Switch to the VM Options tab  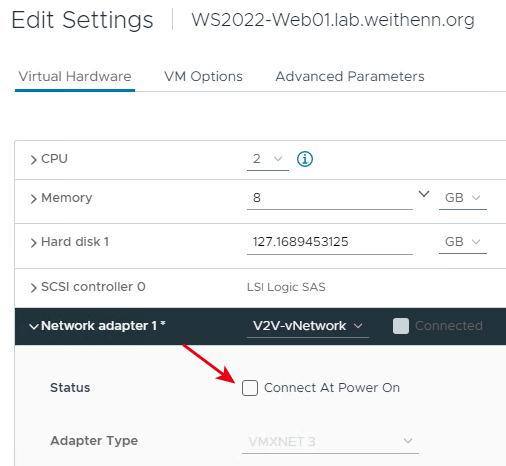click(203, 76)
